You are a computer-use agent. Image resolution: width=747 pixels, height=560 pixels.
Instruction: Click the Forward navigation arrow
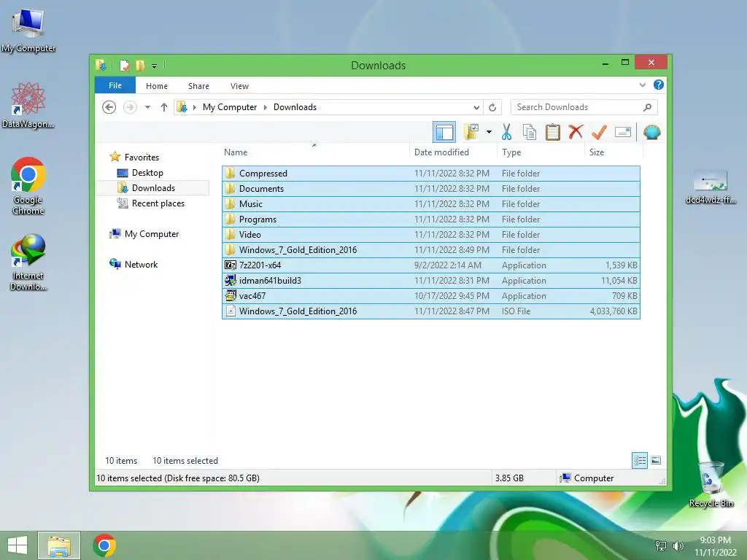pyautogui.click(x=130, y=107)
